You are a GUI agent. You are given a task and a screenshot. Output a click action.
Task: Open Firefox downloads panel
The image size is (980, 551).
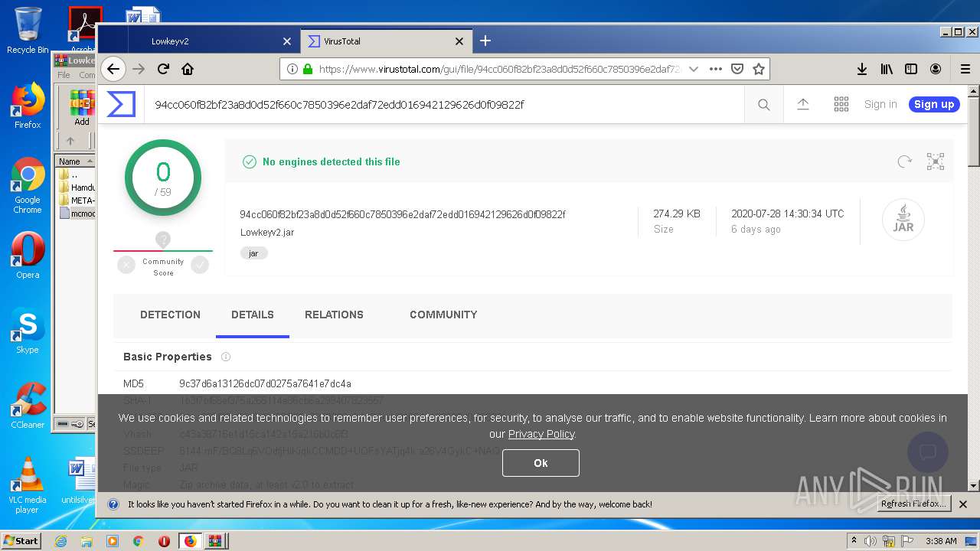tap(862, 69)
